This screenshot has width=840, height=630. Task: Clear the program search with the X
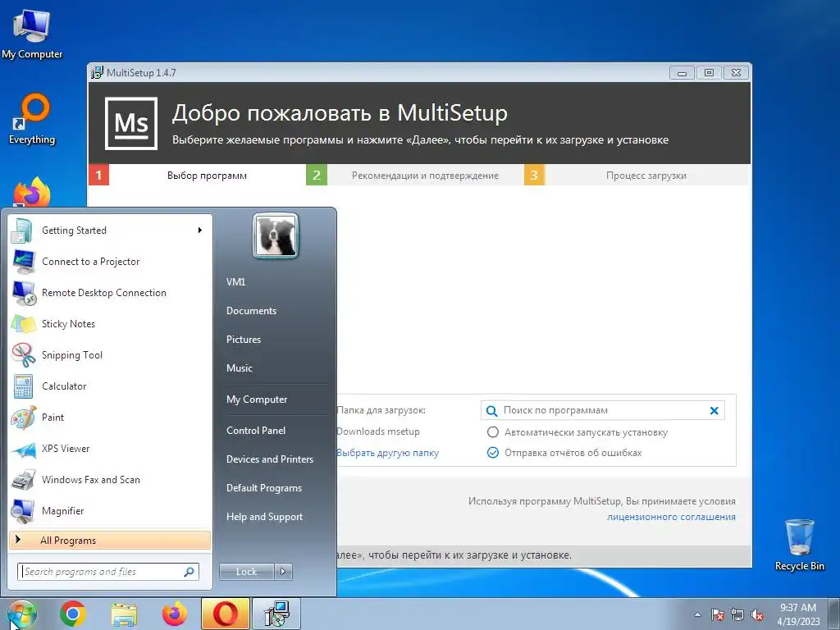[x=714, y=411]
